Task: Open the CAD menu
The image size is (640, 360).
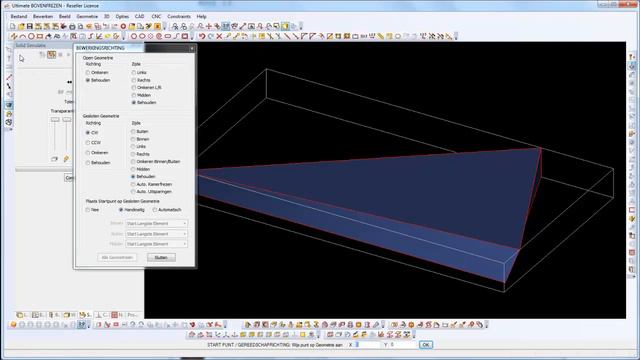Action: coord(139,17)
